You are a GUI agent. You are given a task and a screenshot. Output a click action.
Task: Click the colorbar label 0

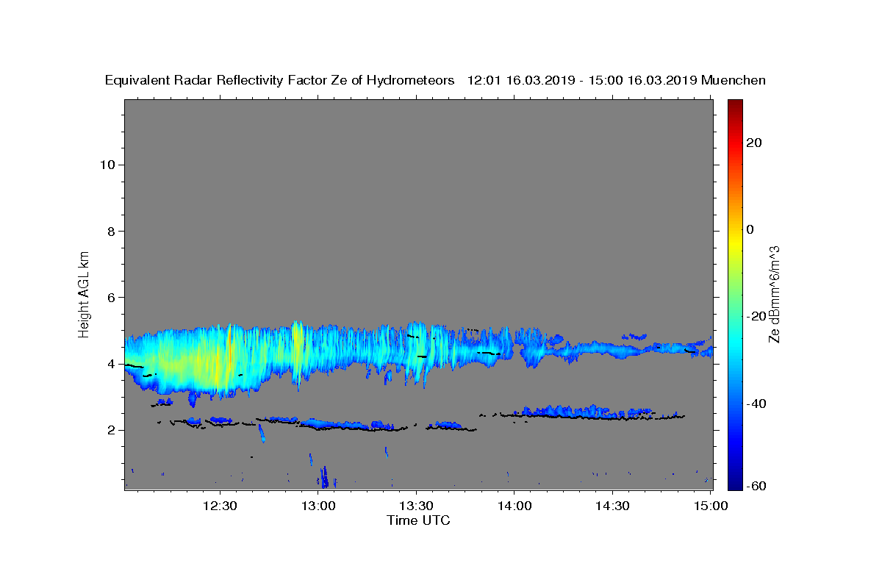point(750,229)
